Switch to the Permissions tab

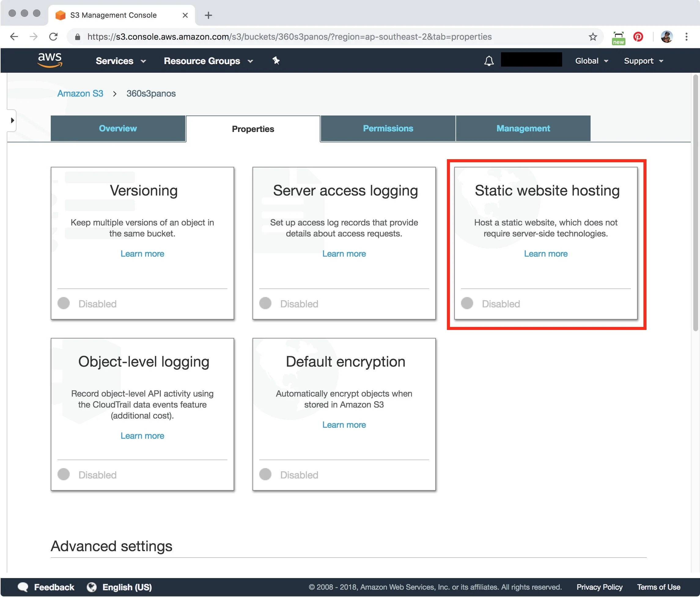pos(388,128)
